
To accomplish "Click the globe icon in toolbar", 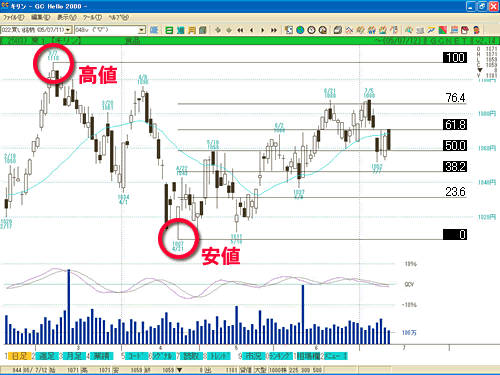I will point(300,30).
